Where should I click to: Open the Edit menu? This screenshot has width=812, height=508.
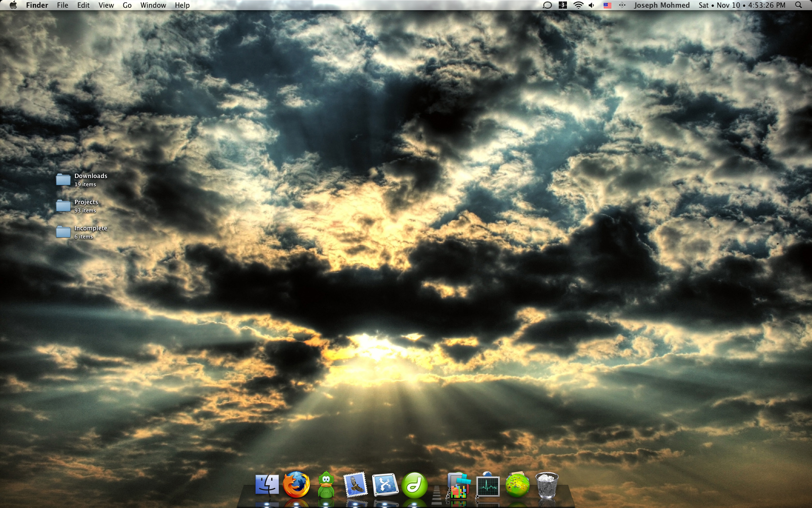coord(83,5)
